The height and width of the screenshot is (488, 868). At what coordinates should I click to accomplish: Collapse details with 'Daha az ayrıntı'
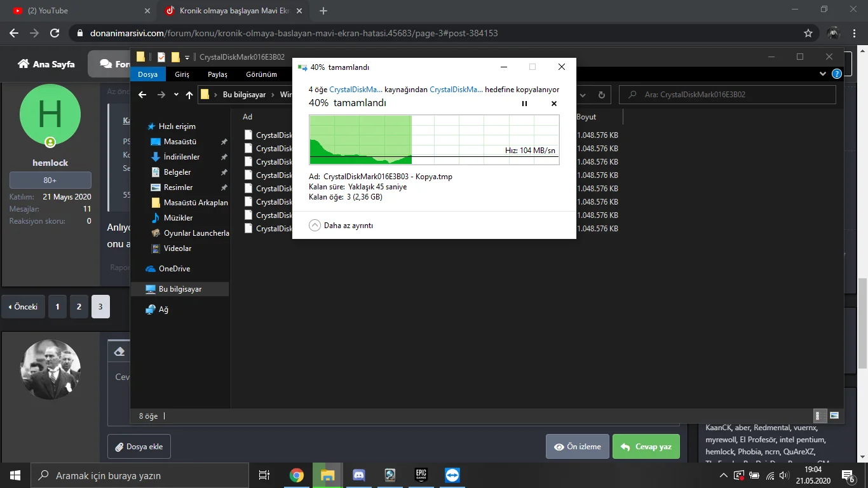(x=341, y=226)
